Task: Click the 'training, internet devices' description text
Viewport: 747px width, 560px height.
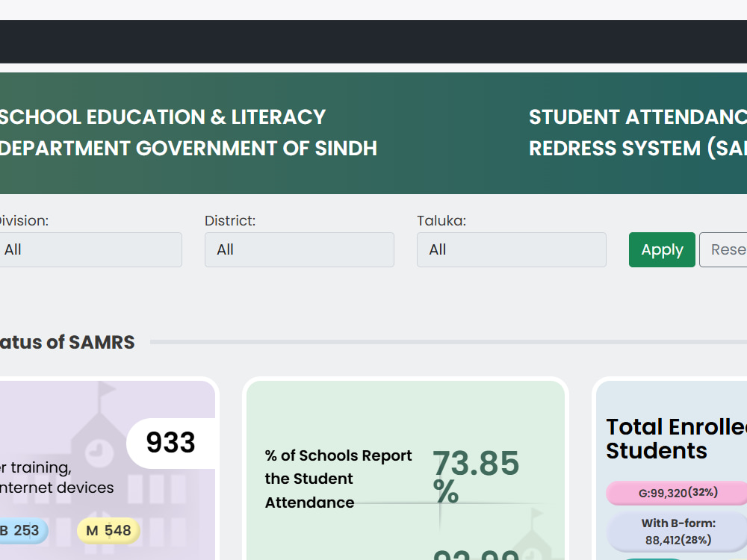Action: tap(57, 478)
